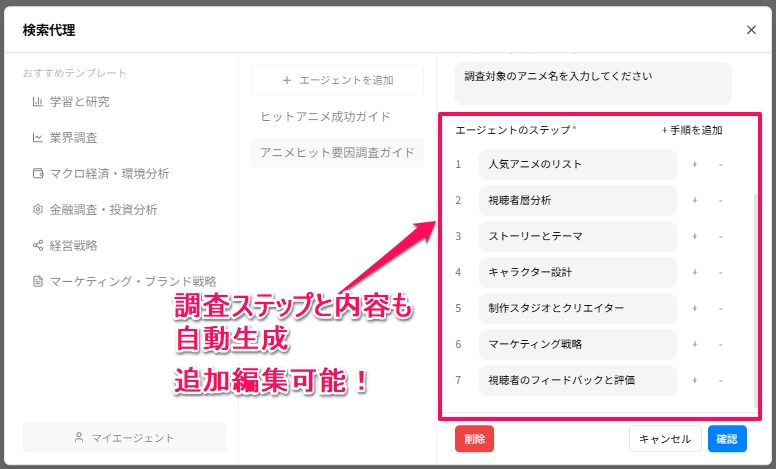
Task: Click the red 削除 button
Action: [x=474, y=439]
